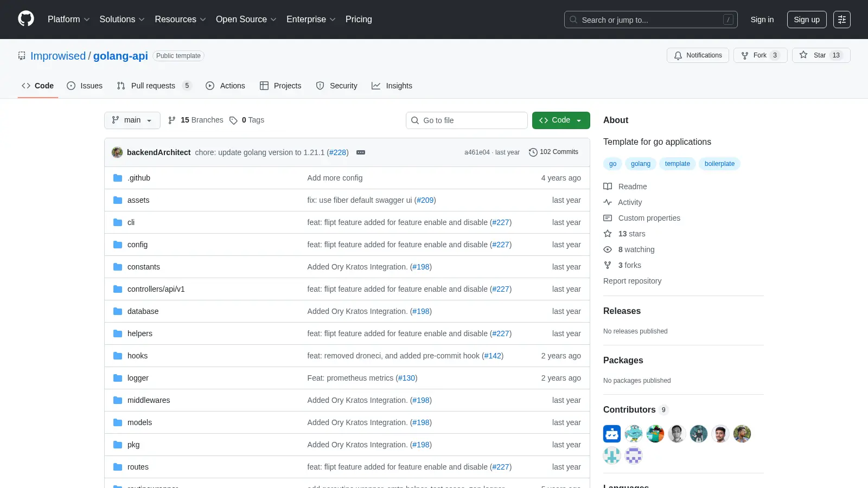868x488 pixels.
Task: Expand the Open Source menu
Action: (x=246, y=19)
